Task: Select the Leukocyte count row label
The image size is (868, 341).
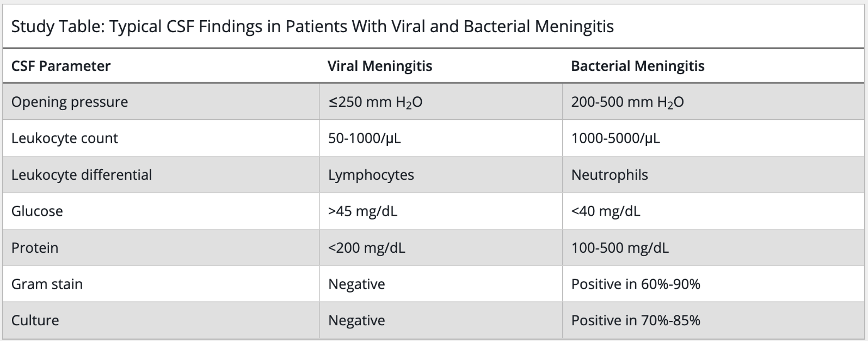Action: coord(64,138)
